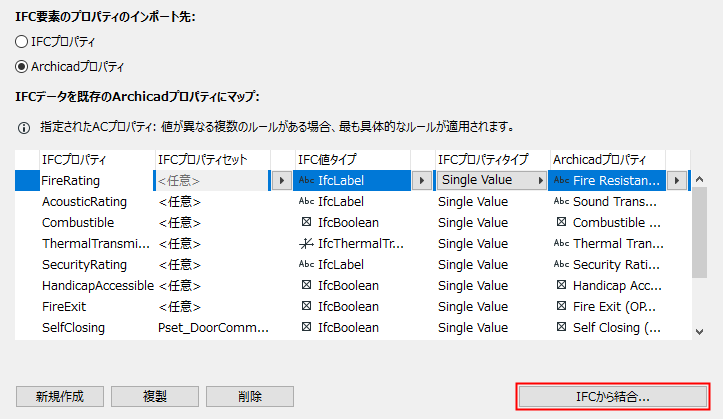Select the Archicadプロパティ radio button
The width and height of the screenshot is (723, 419).
click(22, 67)
